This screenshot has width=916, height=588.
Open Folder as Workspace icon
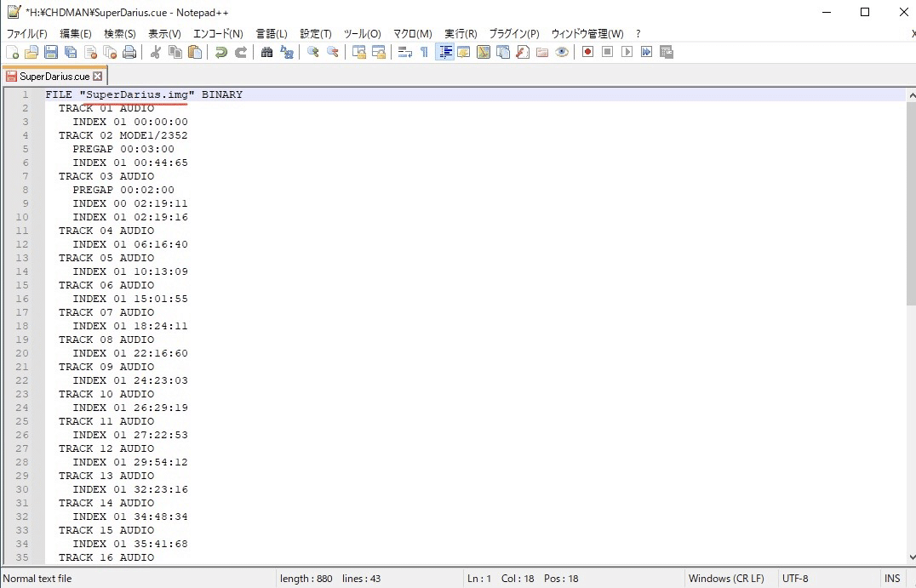[543, 53]
